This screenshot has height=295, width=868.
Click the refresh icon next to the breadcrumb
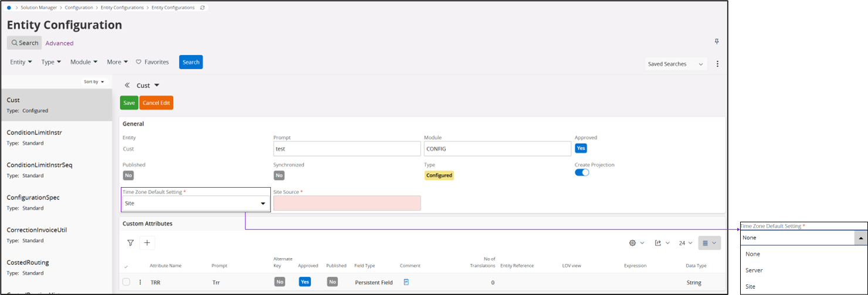[x=202, y=8]
